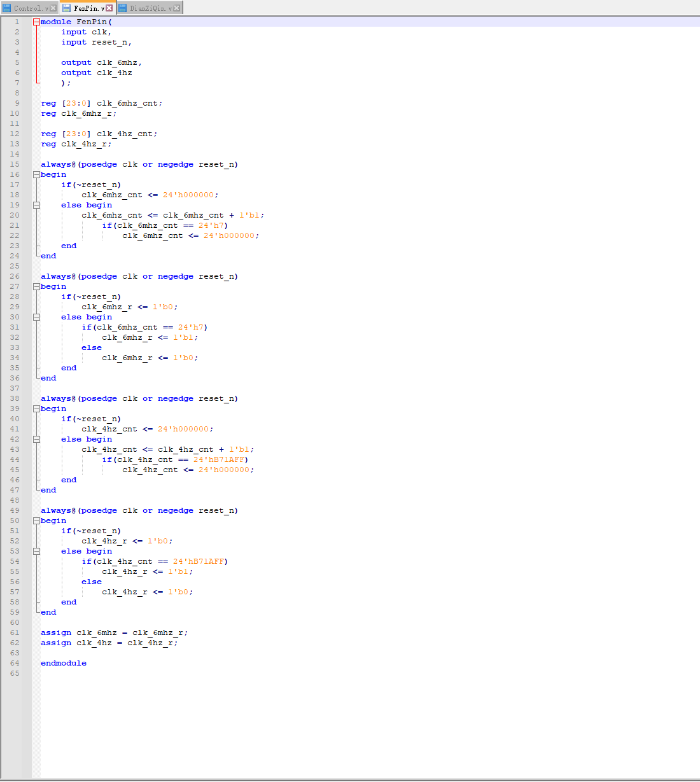Select the FenPin.v tab
The height and width of the screenshot is (782, 700).
(x=87, y=8)
